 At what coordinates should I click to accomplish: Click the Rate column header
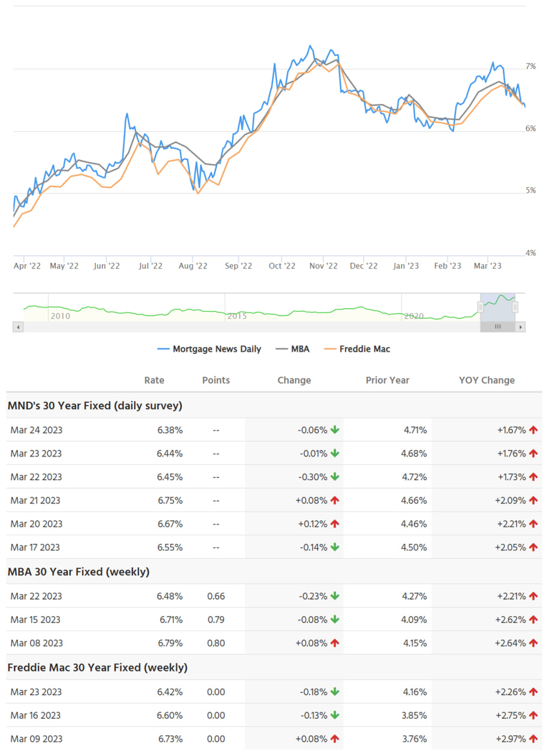point(154,380)
